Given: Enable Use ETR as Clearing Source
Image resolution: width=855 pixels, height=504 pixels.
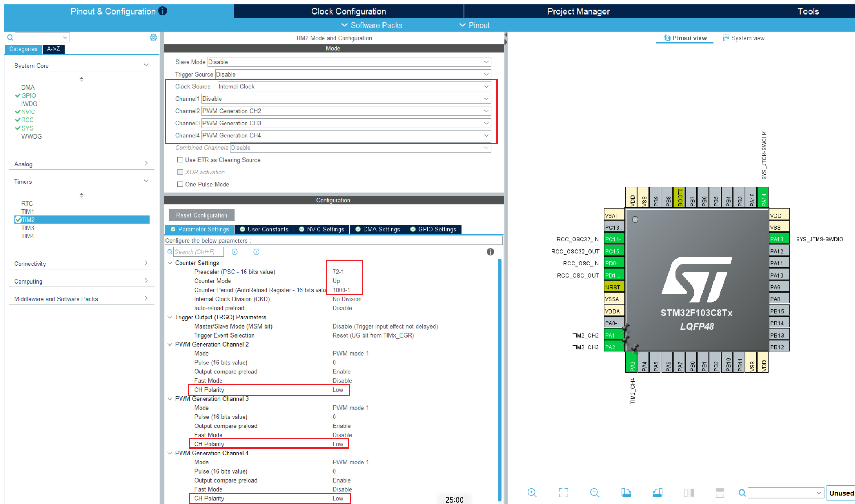Looking at the screenshot, I should [180, 160].
